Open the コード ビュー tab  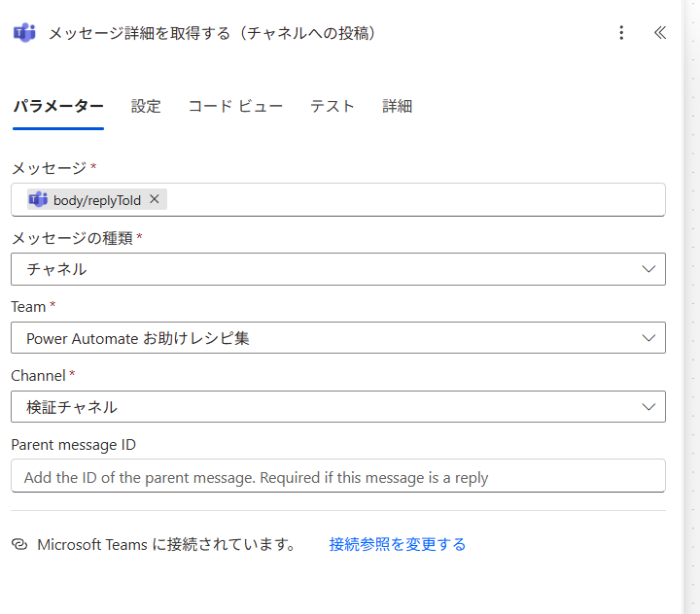235,106
